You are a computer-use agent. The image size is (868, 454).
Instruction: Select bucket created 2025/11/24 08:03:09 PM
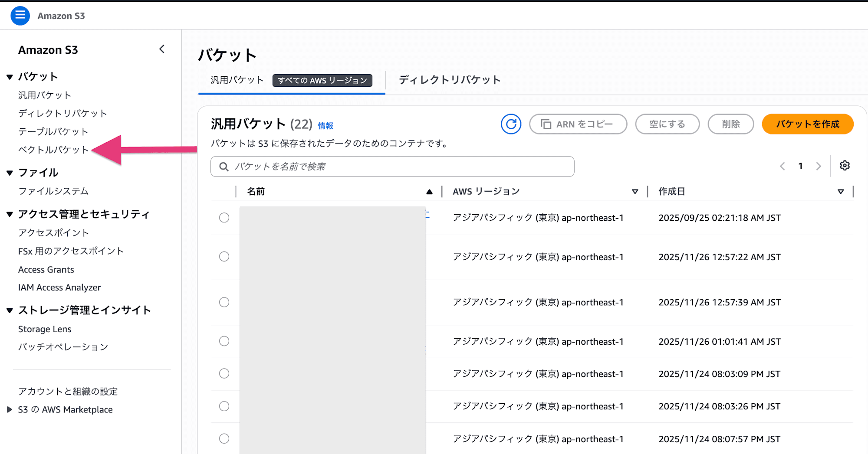click(224, 373)
